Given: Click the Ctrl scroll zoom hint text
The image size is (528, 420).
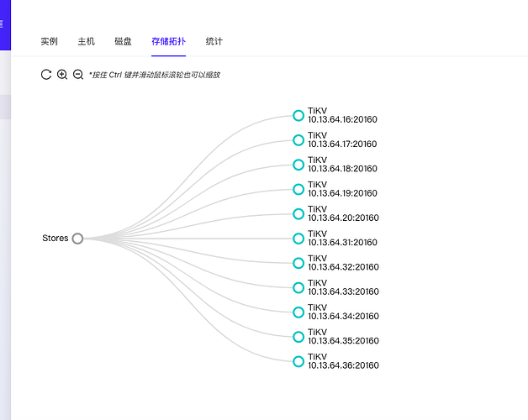Looking at the screenshot, I should pyautogui.click(x=155, y=75).
